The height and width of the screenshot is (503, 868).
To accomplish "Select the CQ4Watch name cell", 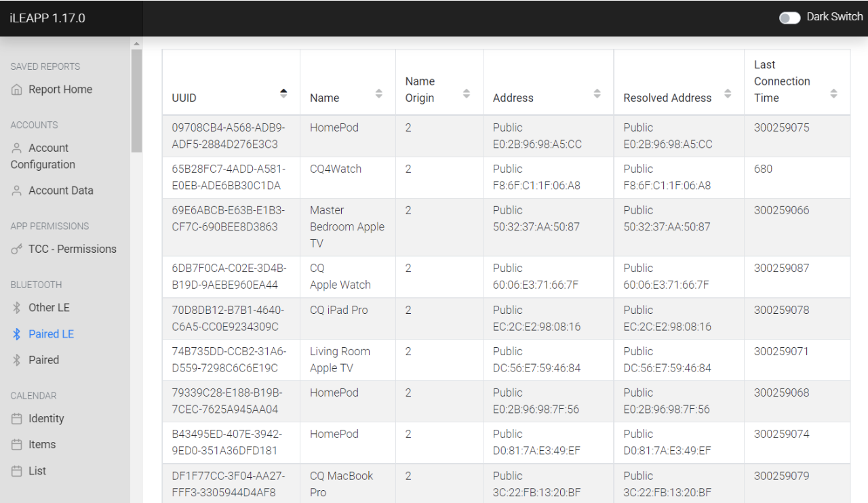I will (348, 177).
